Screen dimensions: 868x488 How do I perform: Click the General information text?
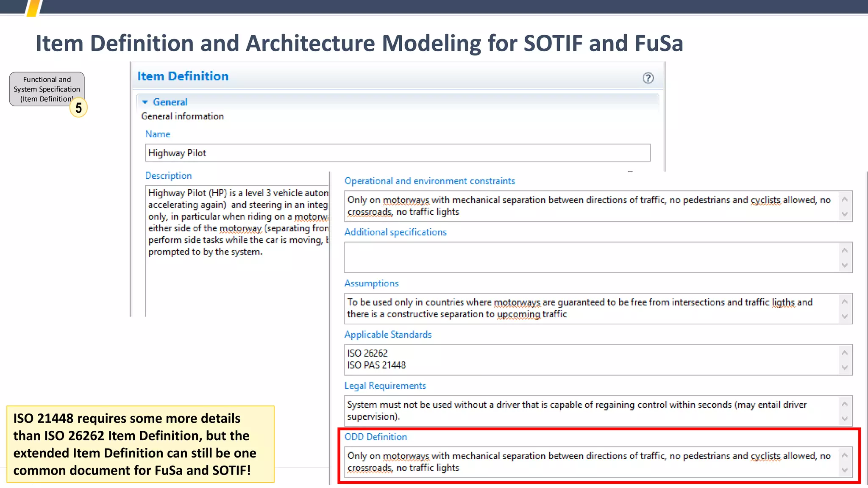tap(182, 116)
